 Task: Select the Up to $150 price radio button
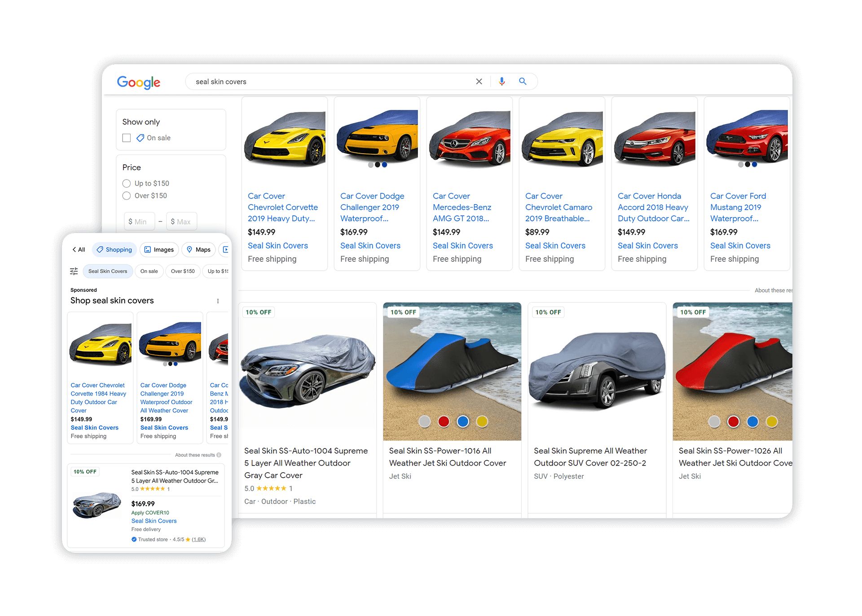[x=127, y=183]
